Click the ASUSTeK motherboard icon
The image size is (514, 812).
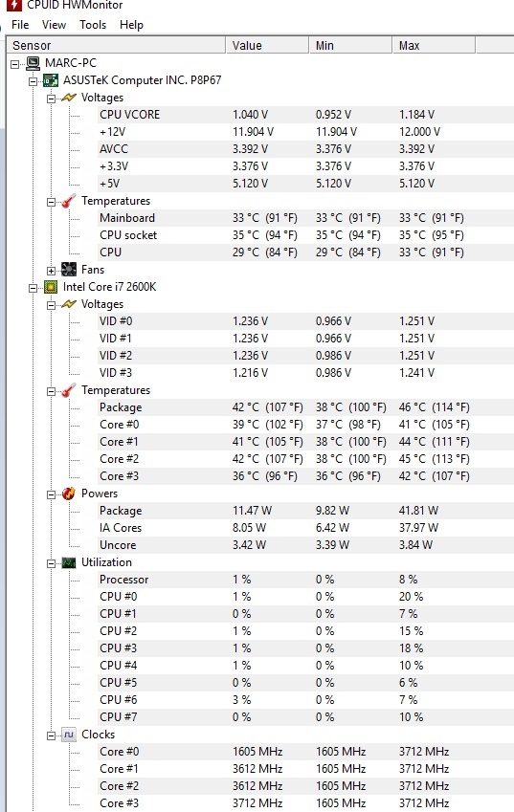pos(51,80)
